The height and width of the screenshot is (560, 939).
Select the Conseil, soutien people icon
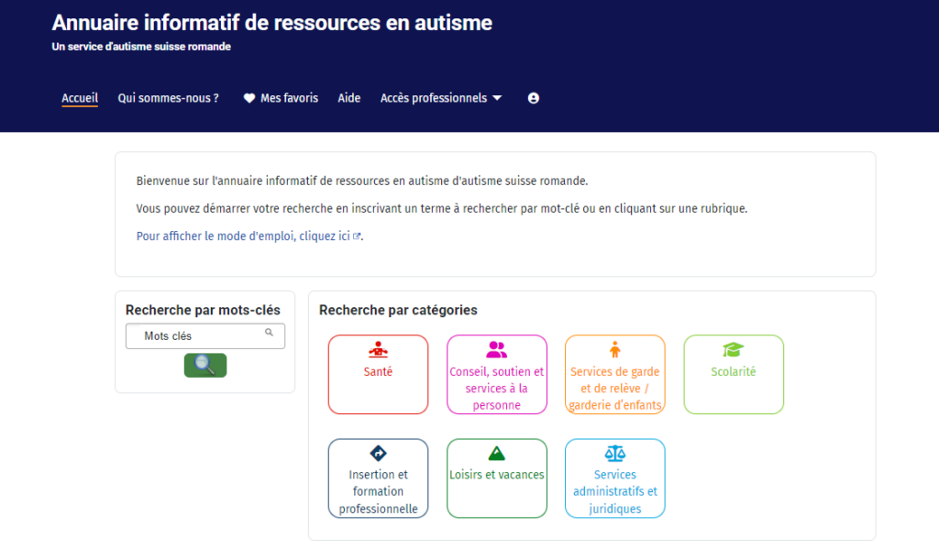pos(496,349)
